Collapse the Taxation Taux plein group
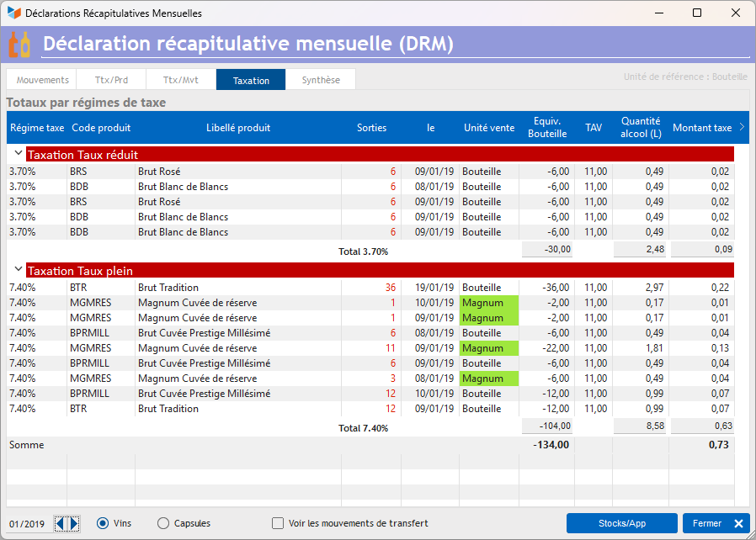The image size is (756, 540). [19, 269]
